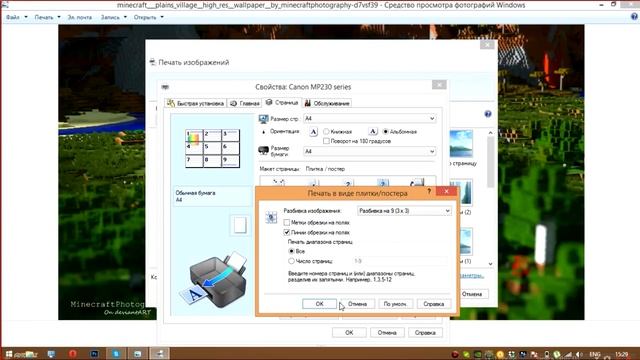Open the Печать menu in Photo Viewer
640x360 pixels.
tap(47, 17)
